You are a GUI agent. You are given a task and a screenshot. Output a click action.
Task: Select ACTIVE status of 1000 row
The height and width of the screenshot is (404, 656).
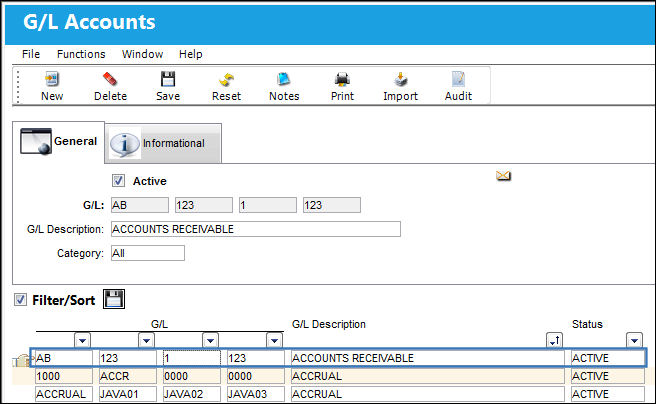pos(607,376)
